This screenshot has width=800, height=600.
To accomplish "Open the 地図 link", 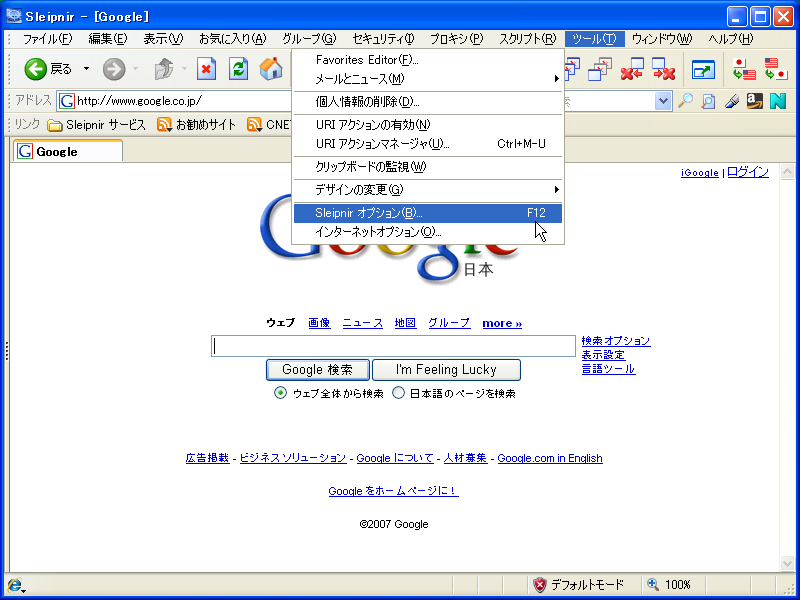I will point(405,323).
